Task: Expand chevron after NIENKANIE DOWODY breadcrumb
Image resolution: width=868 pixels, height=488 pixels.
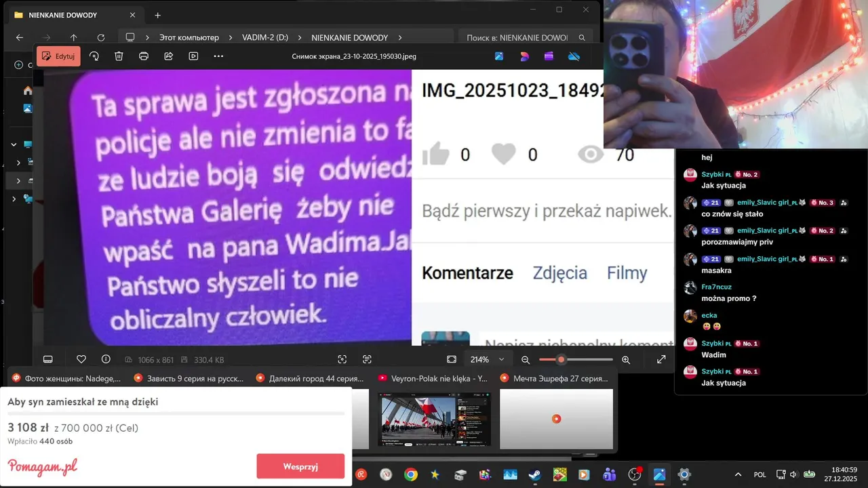Action: [x=400, y=37]
